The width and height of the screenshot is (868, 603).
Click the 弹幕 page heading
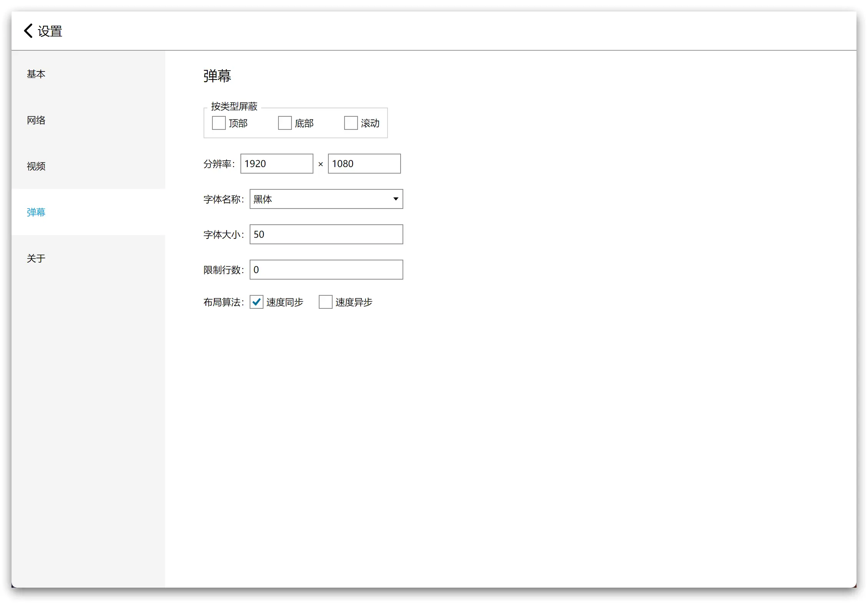217,76
